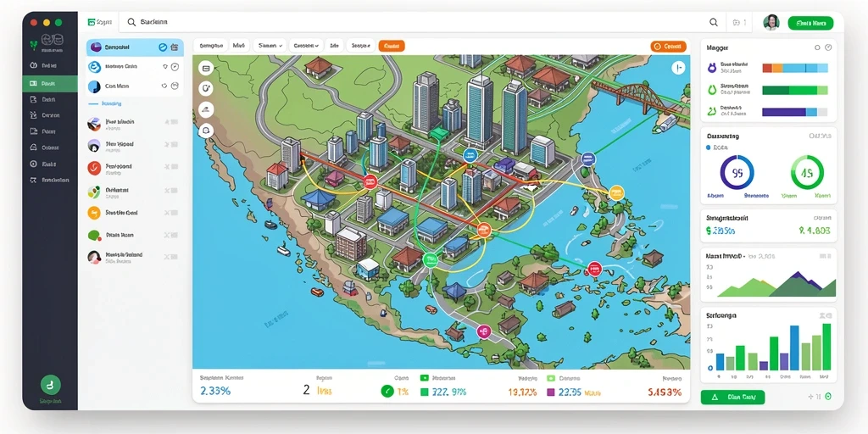
Task: Click the green logo icon next to the window controls
Action: (x=92, y=22)
